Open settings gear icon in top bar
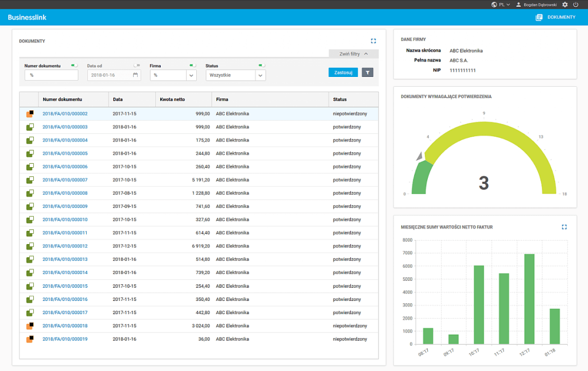Image resolution: width=588 pixels, height=371 pixels. 565,5
